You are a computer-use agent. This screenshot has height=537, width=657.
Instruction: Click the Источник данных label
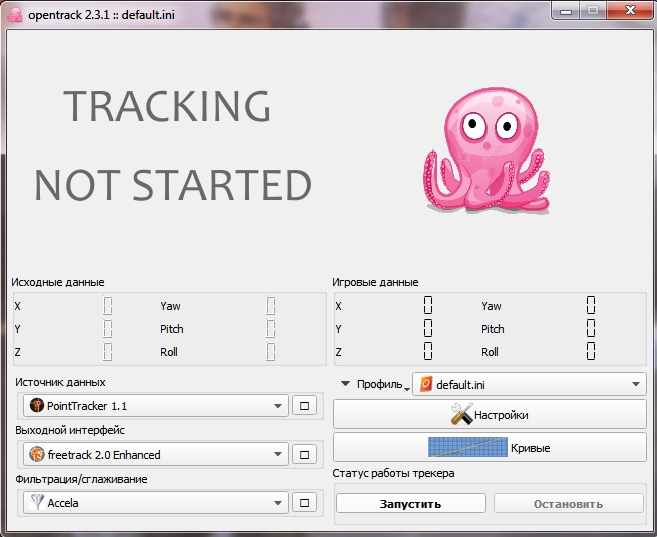click(60, 382)
